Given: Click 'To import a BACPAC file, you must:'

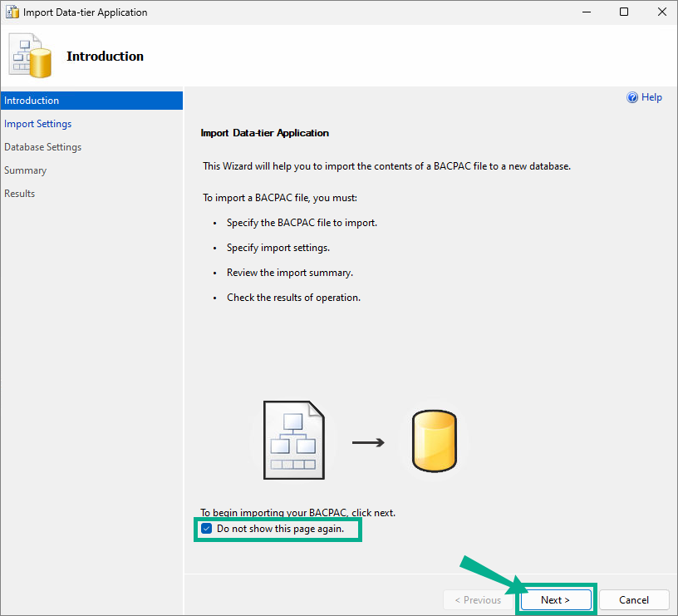Looking at the screenshot, I should click(280, 198).
